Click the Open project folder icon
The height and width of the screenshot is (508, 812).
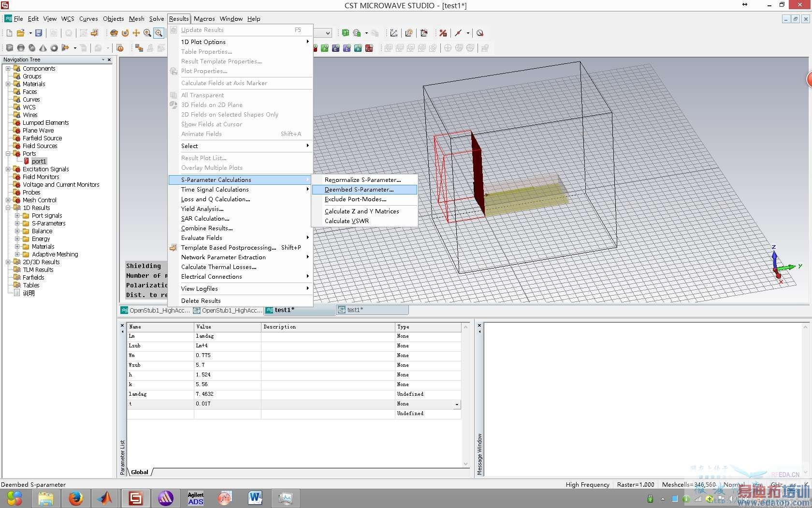(x=20, y=33)
